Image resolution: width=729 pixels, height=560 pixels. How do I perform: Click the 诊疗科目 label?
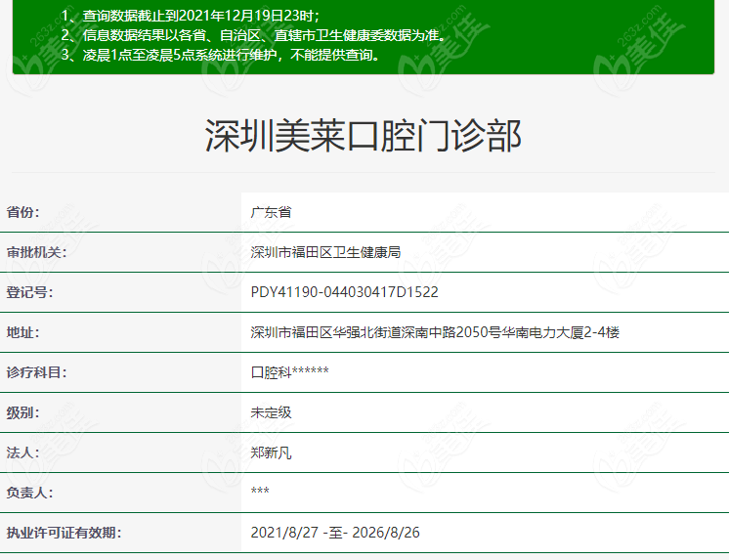pyautogui.click(x=36, y=372)
